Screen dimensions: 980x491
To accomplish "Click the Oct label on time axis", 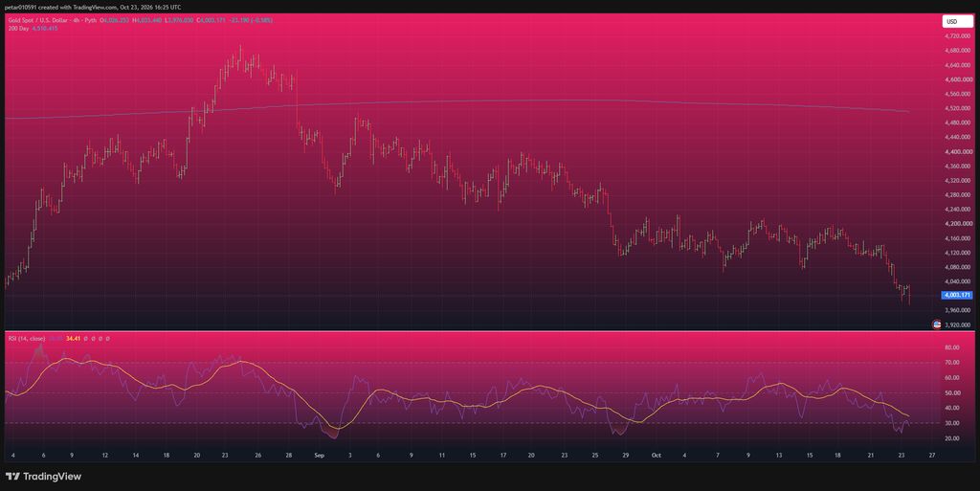I will pyautogui.click(x=657, y=456).
